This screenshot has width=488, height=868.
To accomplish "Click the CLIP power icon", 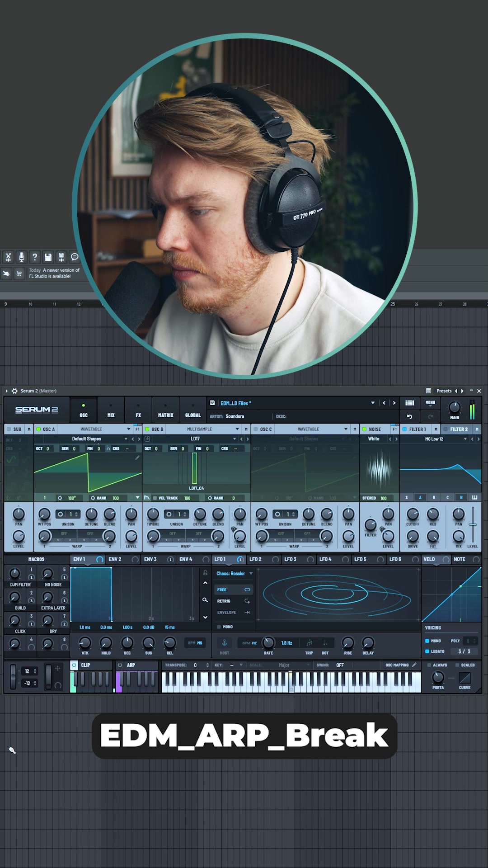I will [74, 665].
